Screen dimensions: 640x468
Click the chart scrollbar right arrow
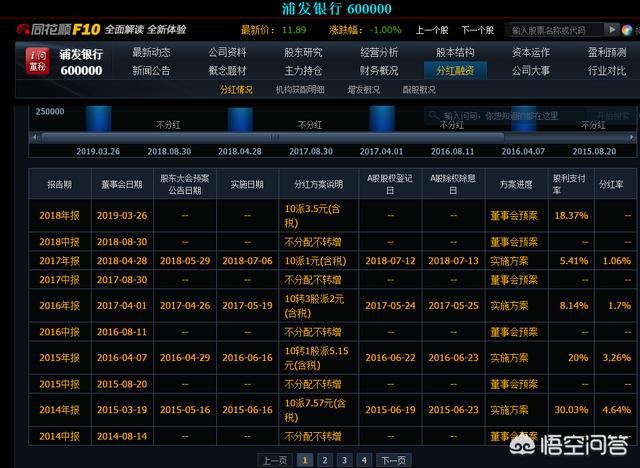[x=631, y=137]
